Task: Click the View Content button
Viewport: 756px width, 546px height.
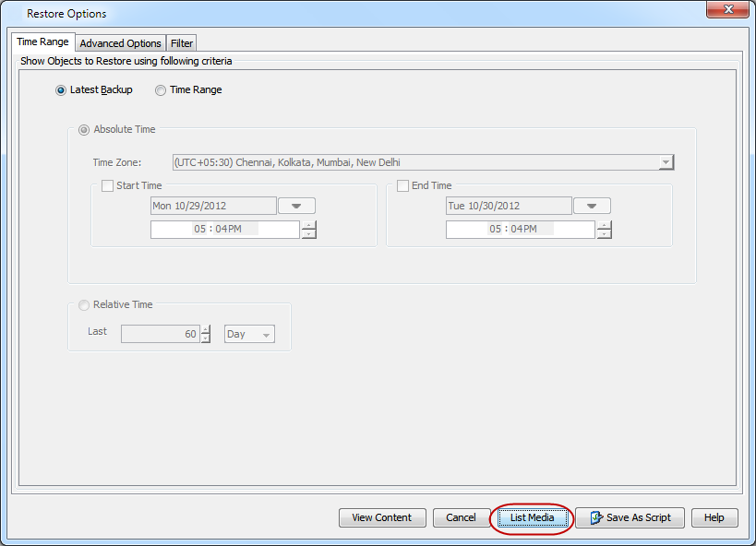Action: 382,517
